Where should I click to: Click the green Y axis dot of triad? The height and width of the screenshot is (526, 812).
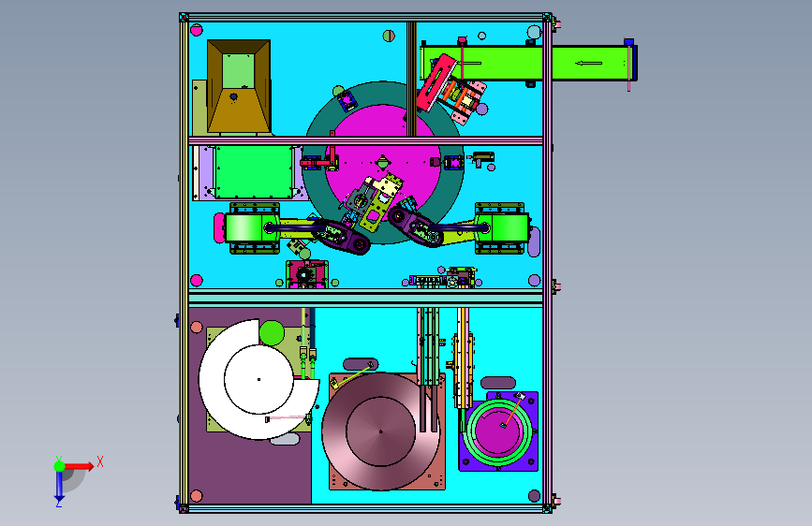59,466
